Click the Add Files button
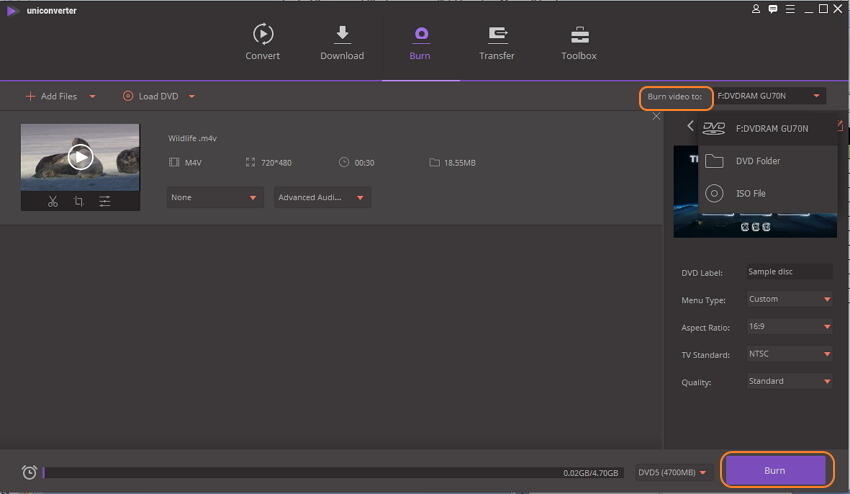The width and height of the screenshot is (850, 494). point(51,96)
